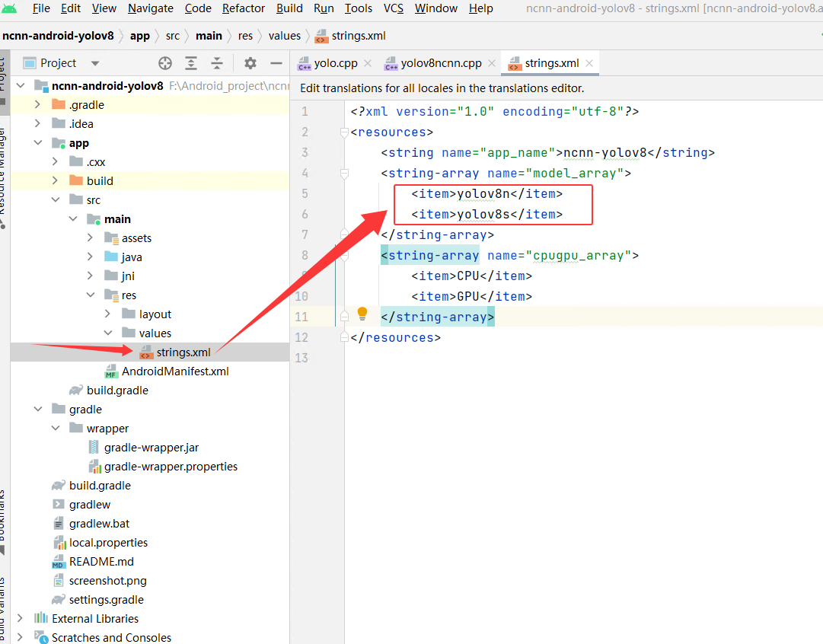Expand the .idea folder
This screenshot has height=644, width=823.
(37, 124)
